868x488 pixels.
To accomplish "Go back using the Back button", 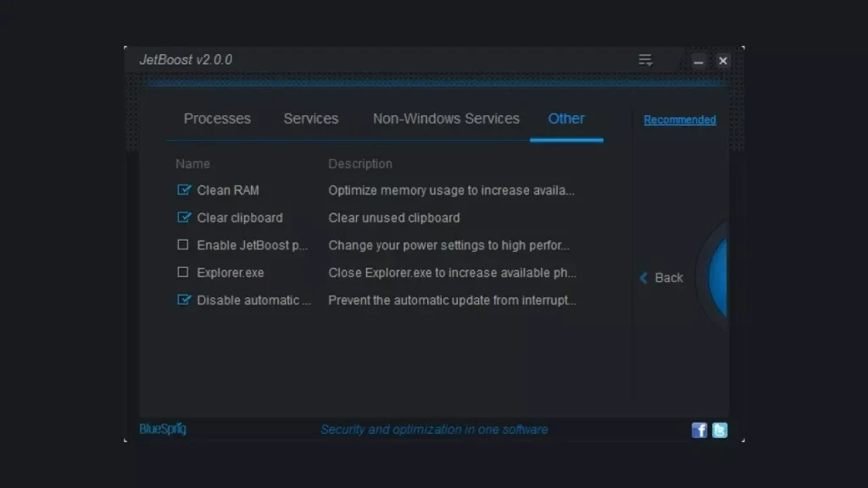I will pos(661,278).
